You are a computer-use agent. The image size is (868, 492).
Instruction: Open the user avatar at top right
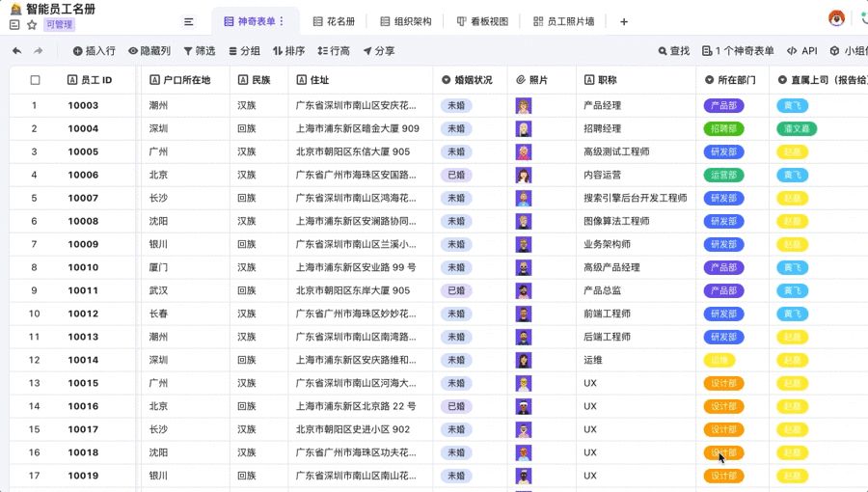836,18
